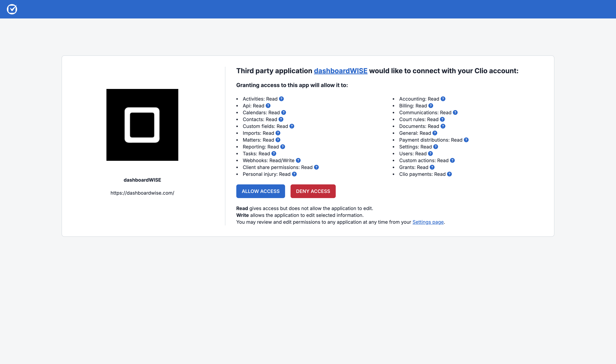This screenshot has height=364, width=616.
Task: Click the Custom actions: Read text
Action: (x=424, y=160)
